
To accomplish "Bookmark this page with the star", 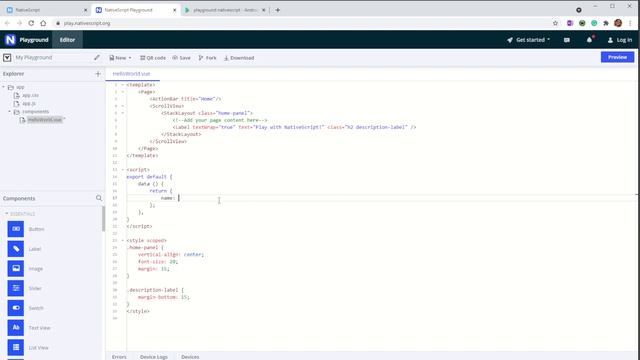I will tap(555, 23).
